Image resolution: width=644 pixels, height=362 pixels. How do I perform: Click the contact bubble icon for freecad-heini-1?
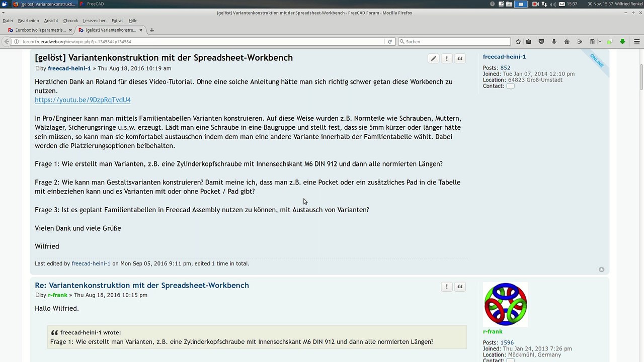[510, 86]
